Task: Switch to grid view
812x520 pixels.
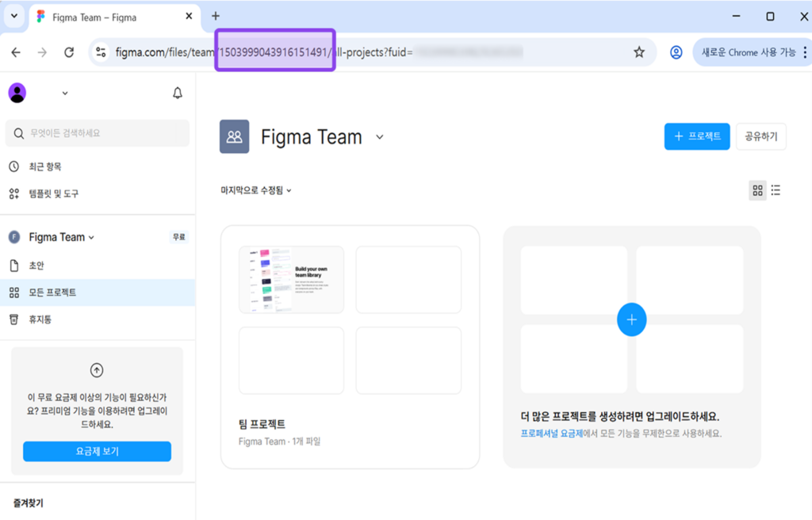Action: [x=757, y=190]
